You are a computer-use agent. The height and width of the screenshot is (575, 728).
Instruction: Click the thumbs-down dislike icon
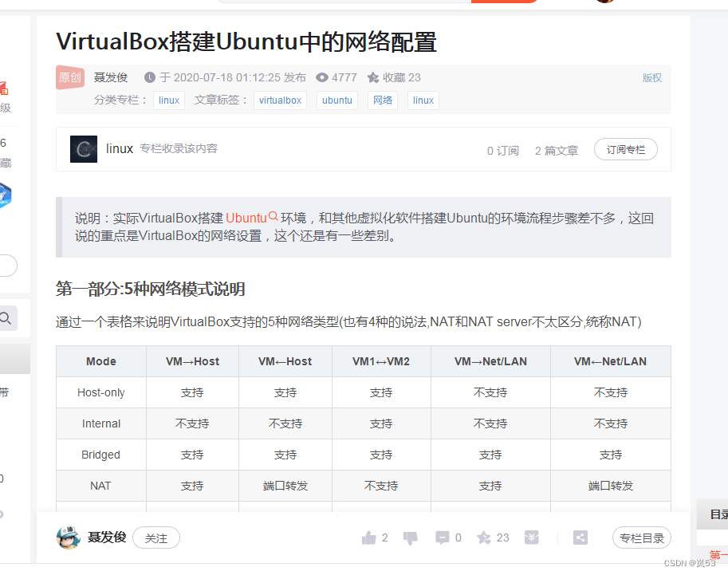411,538
